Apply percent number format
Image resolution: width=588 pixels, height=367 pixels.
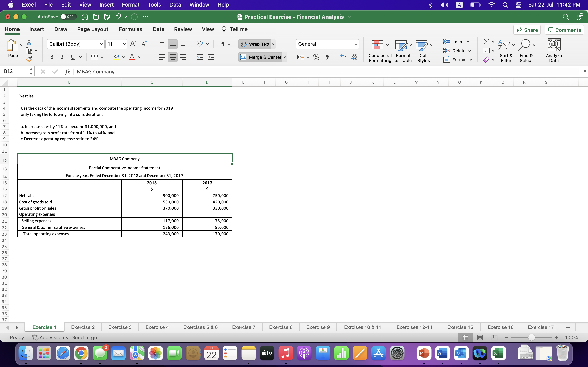[x=316, y=57]
